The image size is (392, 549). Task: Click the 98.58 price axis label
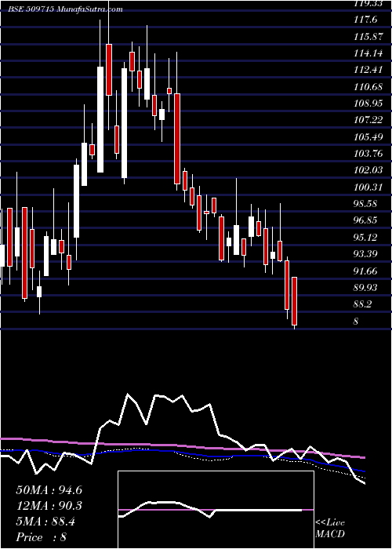(366, 204)
